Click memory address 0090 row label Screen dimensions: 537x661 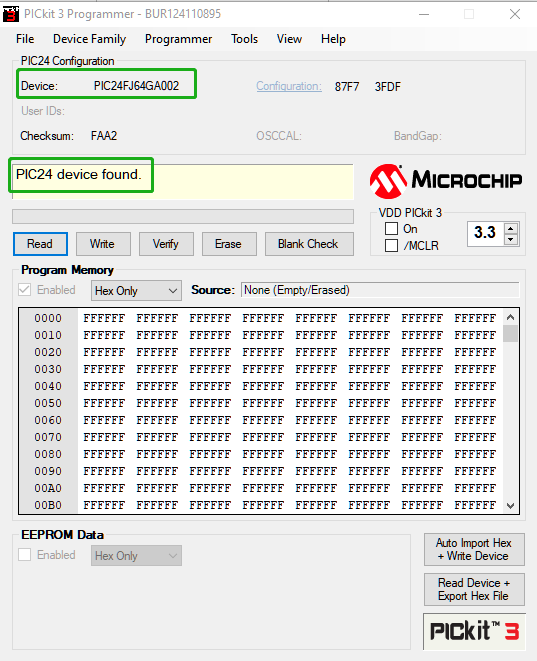[x=48, y=471]
